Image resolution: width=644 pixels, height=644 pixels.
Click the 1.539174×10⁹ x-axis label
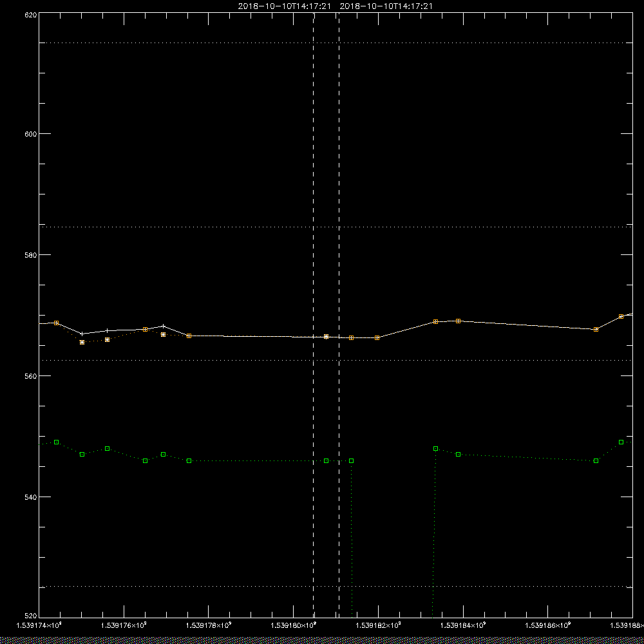point(39,625)
